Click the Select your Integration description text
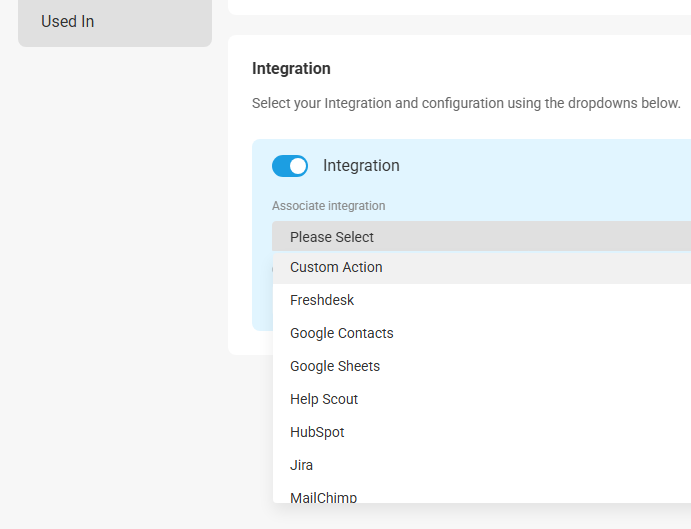 pyautogui.click(x=466, y=103)
